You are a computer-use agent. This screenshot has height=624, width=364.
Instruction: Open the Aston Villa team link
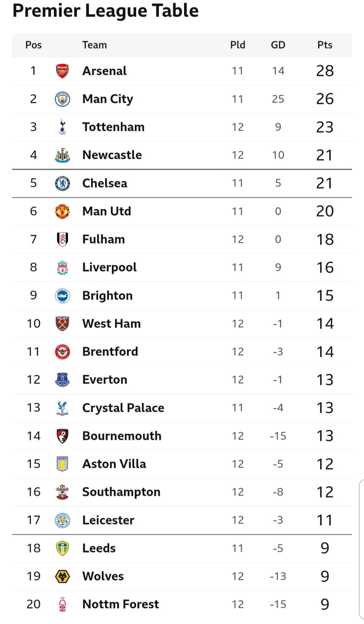[x=114, y=464]
